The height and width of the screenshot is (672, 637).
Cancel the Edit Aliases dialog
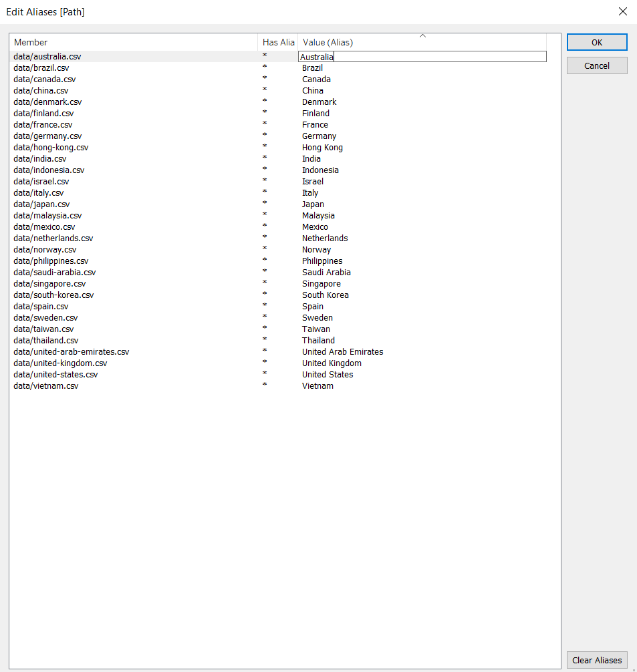pos(596,65)
